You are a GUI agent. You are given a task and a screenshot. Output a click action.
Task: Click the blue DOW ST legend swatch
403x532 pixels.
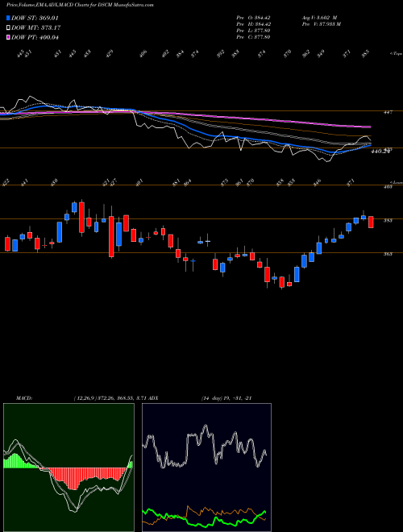pyautogui.click(x=8, y=18)
